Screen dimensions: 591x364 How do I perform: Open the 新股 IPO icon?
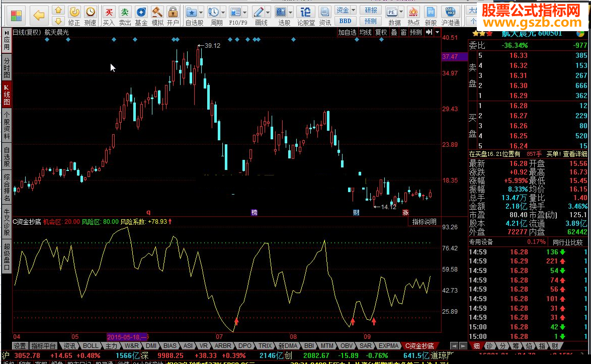tap(431, 16)
